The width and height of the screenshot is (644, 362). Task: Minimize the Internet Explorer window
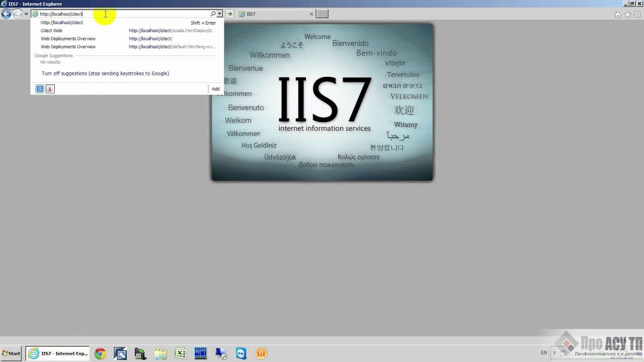click(x=625, y=4)
